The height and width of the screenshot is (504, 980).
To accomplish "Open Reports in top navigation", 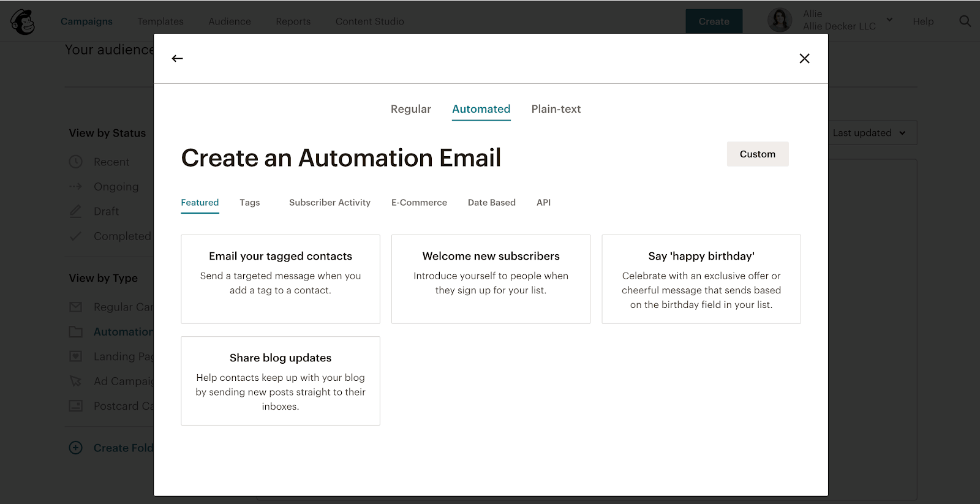I will coord(293,21).
